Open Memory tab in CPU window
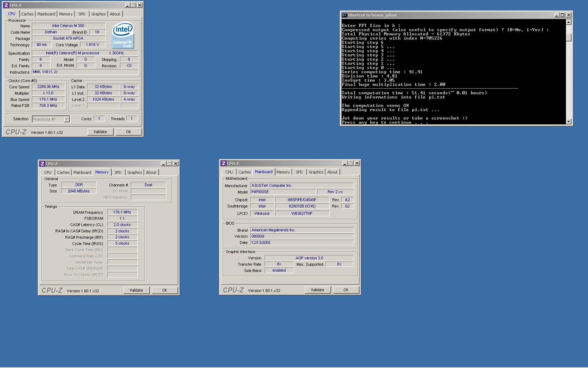This screenshot has height=368, width=588. [66, 14]
